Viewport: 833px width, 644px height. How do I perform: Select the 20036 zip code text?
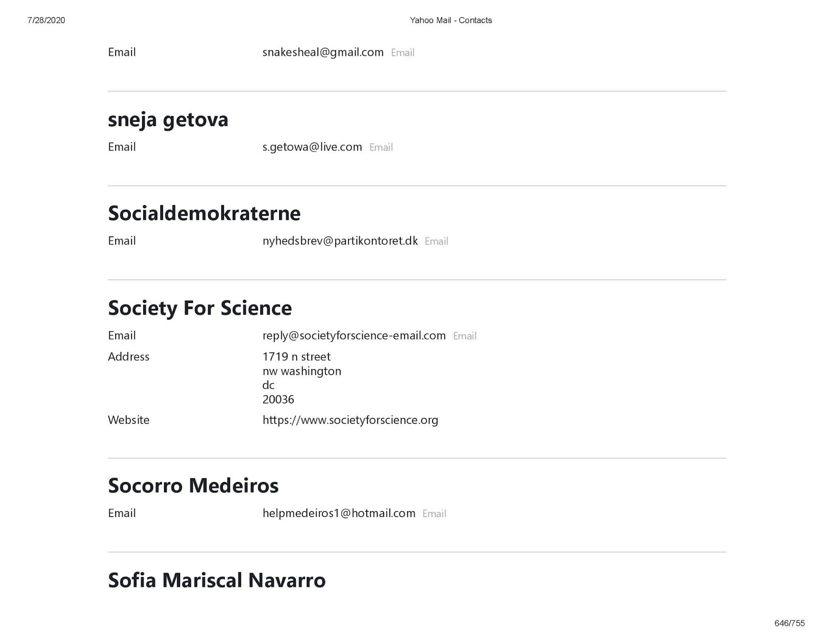pyautogui.click(x=278, y=399)
